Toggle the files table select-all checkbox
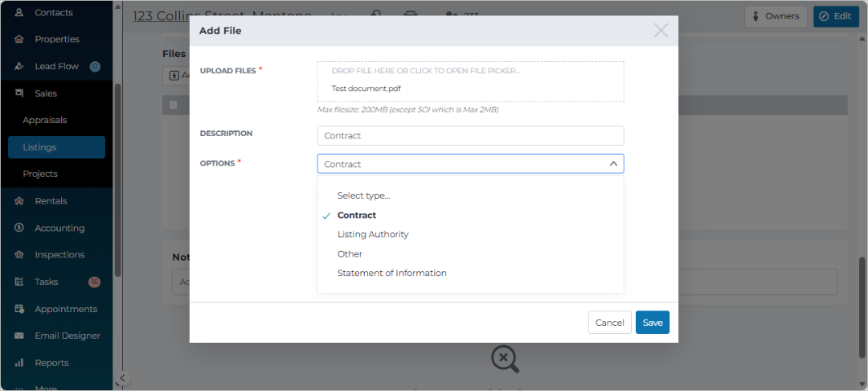 (x=174, y=105)
